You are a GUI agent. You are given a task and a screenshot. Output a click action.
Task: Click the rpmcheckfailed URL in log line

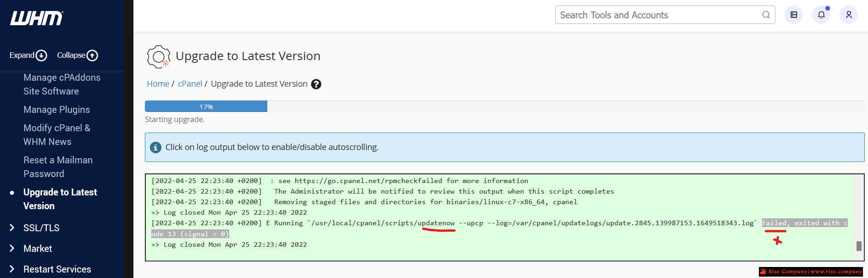click(x=368, y=181)
